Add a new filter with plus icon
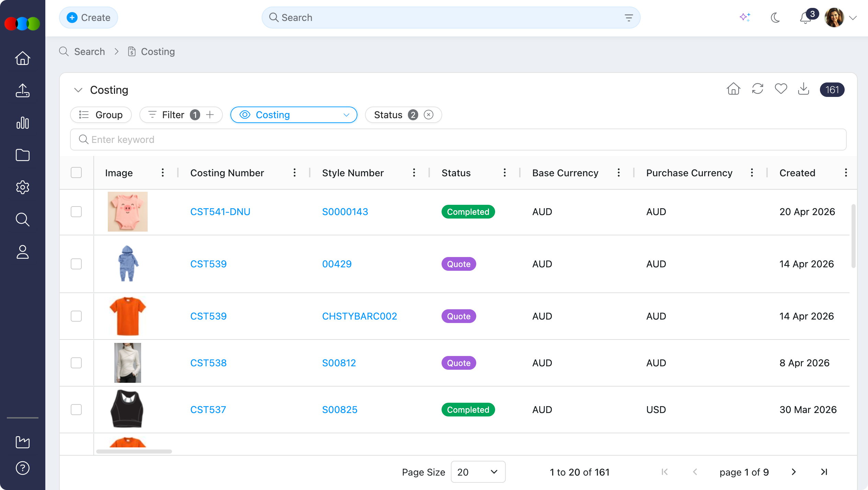Viewport: 868px width, 490px height. 210,114
